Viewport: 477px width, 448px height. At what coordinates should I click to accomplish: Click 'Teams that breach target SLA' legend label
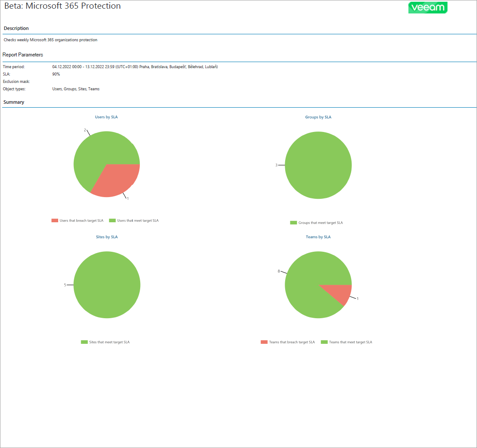pyautogui.click(x=292, y=342)
